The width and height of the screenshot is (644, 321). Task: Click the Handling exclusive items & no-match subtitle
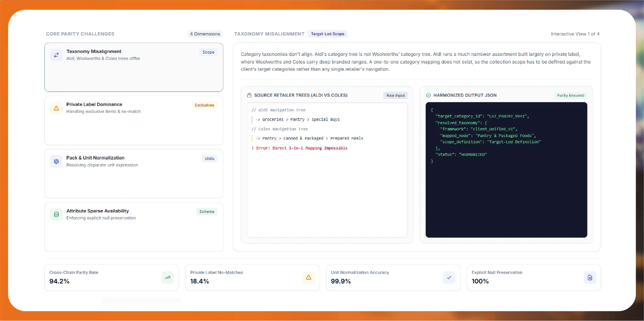[x=104, y=112]
